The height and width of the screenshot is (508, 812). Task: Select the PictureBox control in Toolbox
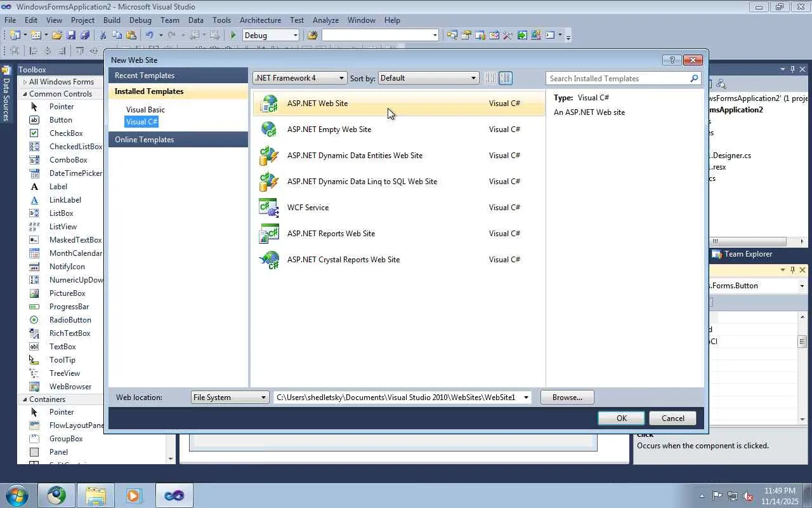(x=67, y=293)
